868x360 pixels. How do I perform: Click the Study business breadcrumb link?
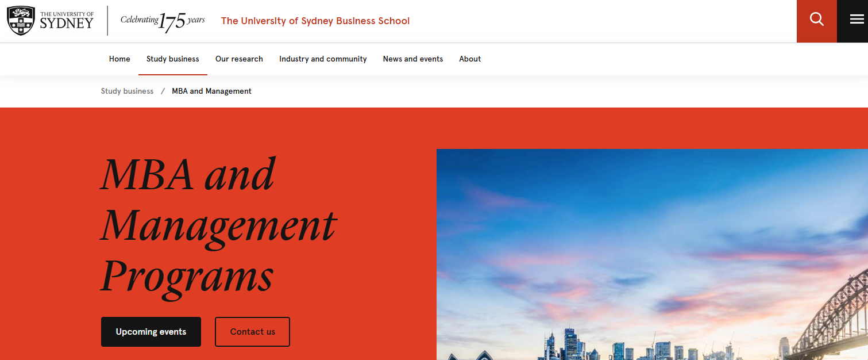[127, 91]
